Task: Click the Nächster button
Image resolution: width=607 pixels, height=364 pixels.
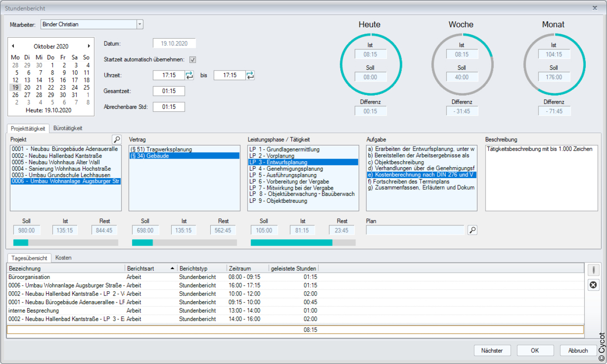Action: point(492,350)
